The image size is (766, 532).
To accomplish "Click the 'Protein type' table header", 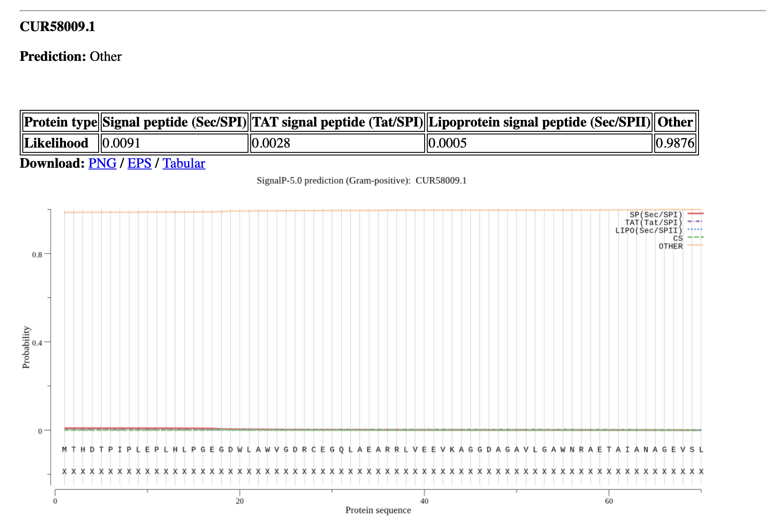I will (x=60, y=122).
